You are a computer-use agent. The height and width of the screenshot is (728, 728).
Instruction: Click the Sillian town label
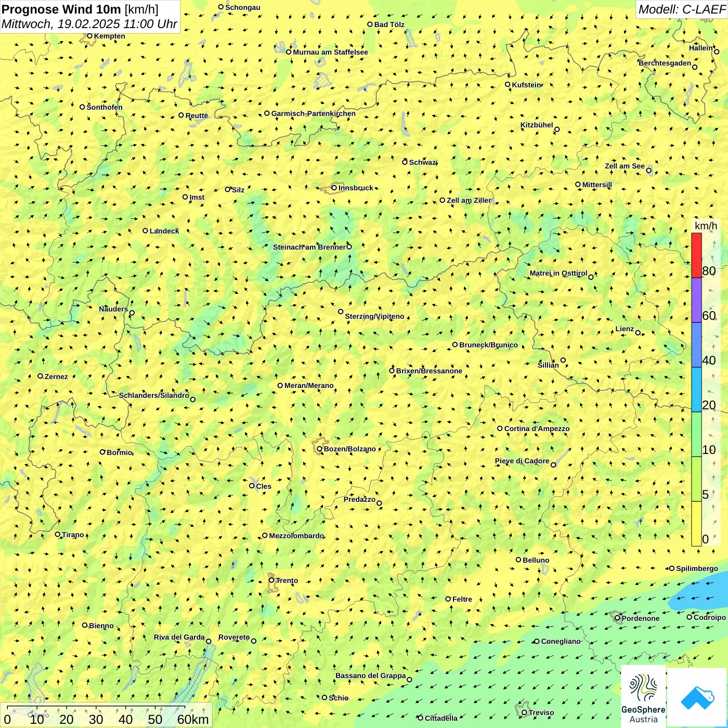(x=548, y=365)
